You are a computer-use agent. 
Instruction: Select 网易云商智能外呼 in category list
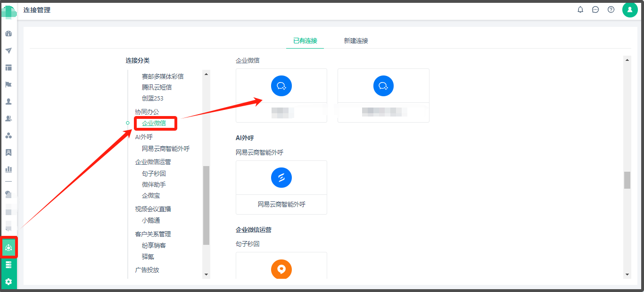(165, 149)
